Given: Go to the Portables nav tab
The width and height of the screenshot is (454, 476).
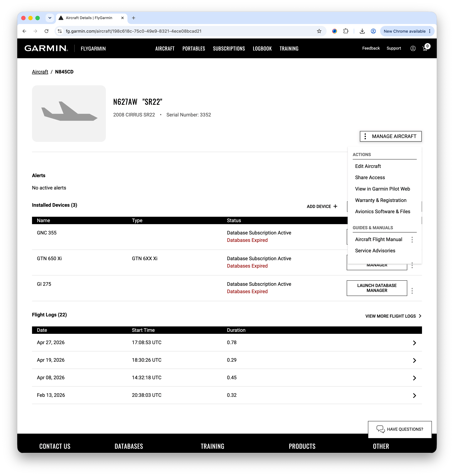Looking at the screenshot, I should 194,49.
